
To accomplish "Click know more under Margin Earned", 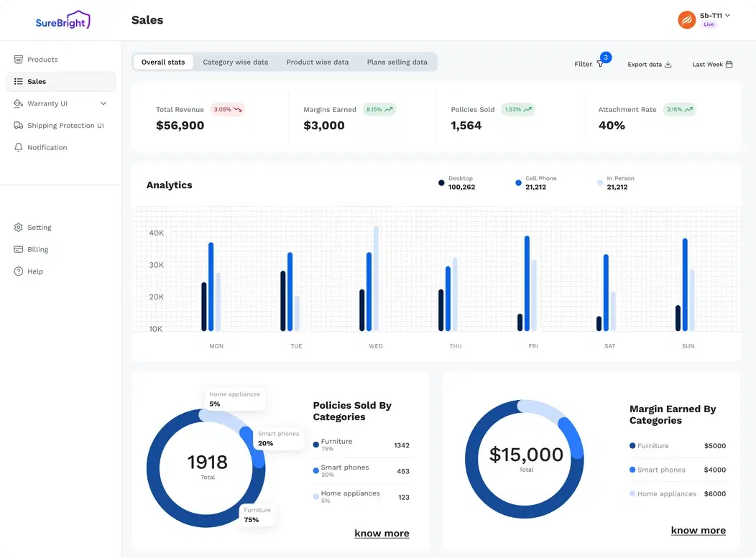I will [698, 530].
